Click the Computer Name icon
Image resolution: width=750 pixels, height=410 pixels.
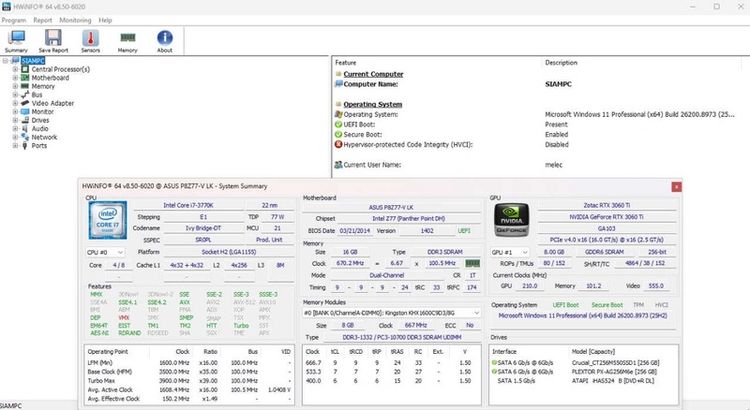point(338,84)
